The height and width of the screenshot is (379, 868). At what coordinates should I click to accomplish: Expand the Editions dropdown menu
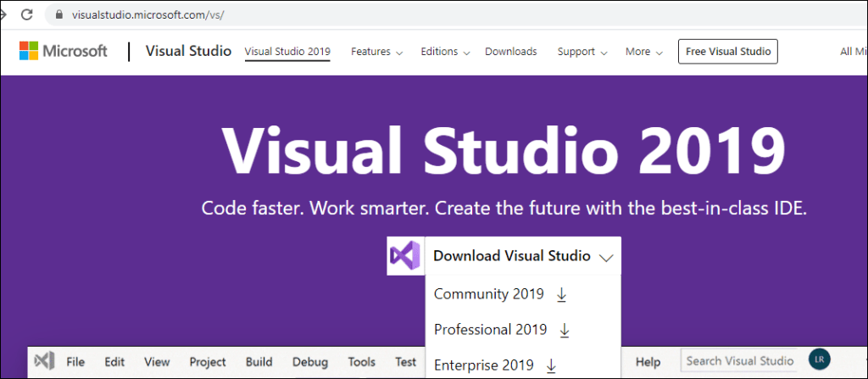pos(445,52)
